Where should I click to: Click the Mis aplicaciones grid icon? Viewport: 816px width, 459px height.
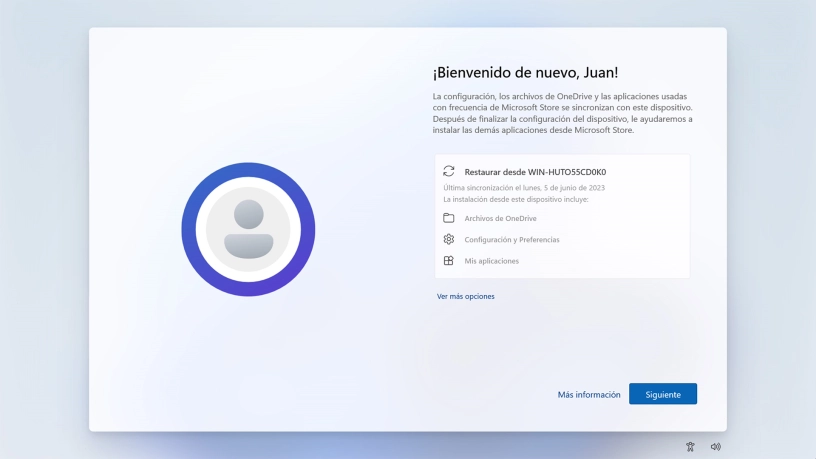[x=449, y=260]
